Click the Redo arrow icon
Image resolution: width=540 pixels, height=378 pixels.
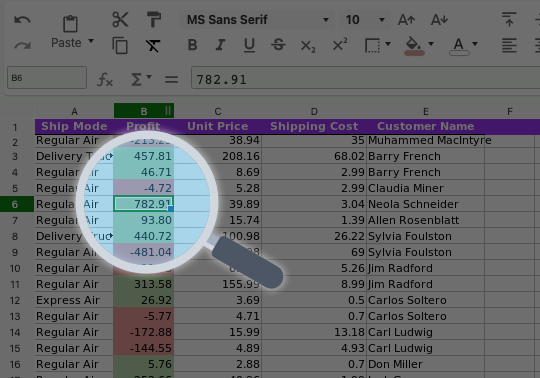coord(22,45)
